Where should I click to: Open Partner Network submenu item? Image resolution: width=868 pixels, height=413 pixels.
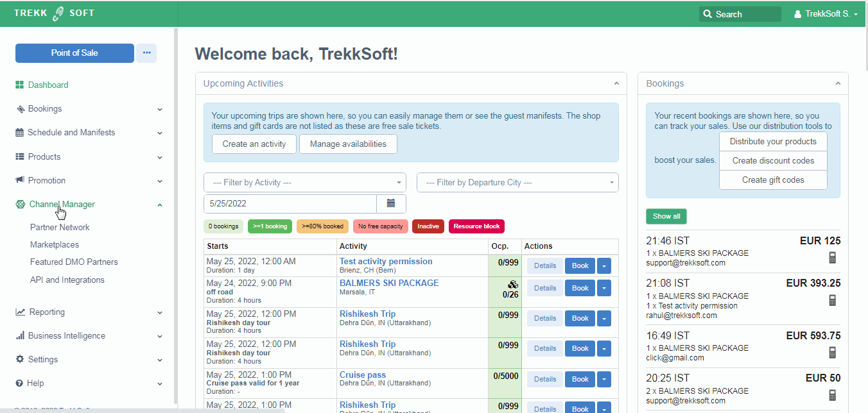click(60, 227)
